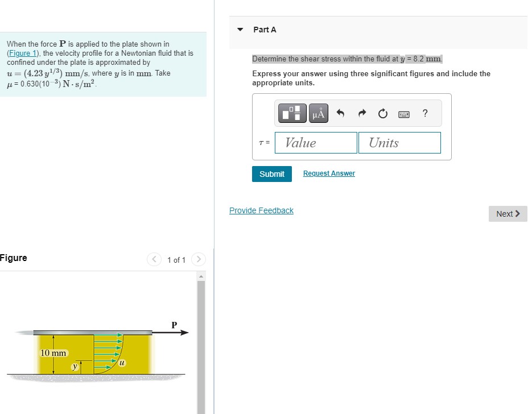Click the undo arrow in answer toolbar

tap(341, 113)
